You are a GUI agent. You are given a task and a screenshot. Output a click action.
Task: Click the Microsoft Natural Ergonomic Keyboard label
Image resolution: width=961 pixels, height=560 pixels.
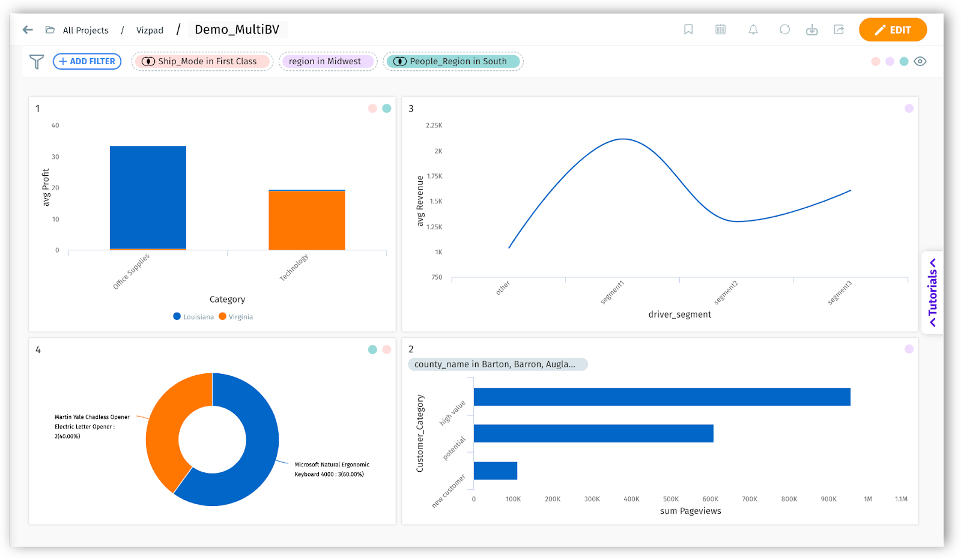[332, 469]
